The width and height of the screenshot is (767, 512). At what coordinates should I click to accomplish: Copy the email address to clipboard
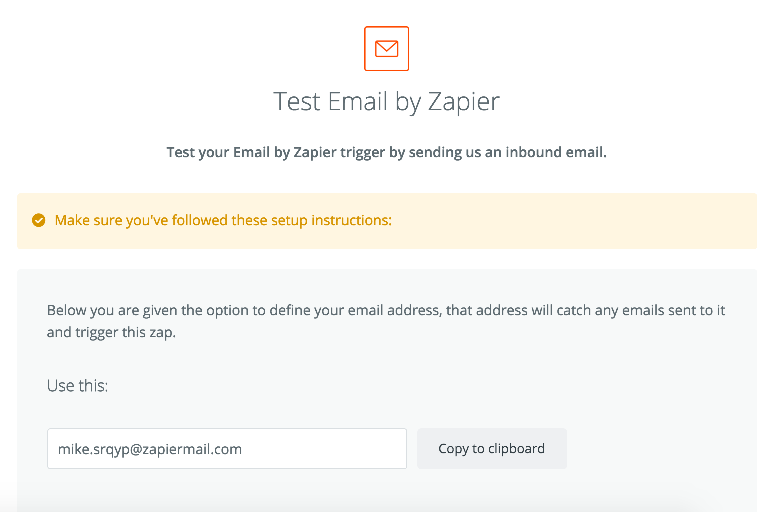[492, 448]
